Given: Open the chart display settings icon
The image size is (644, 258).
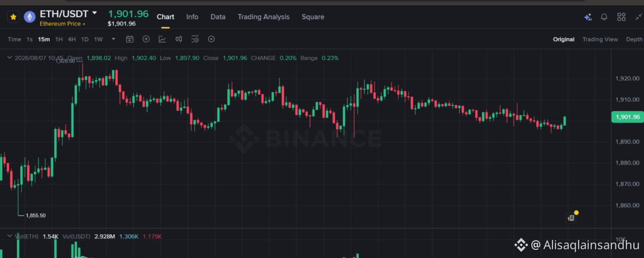Looking at the screenshot, I should tap(195, 39).
